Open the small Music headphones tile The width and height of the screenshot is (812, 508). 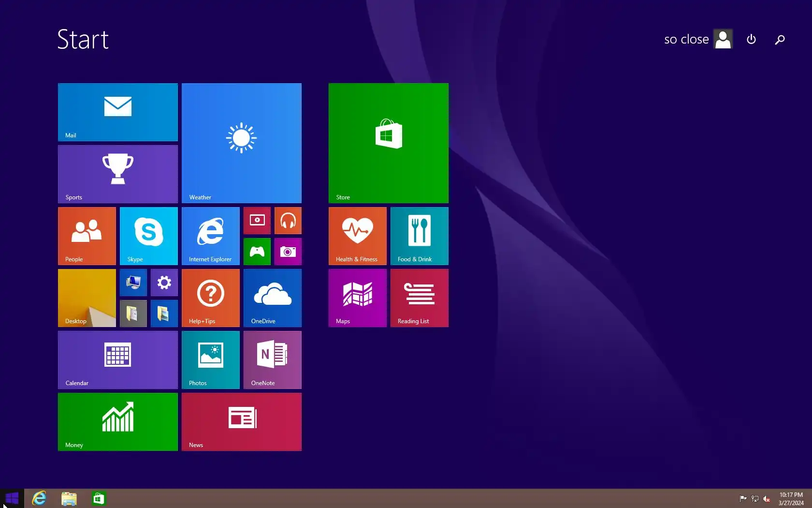(288, 221)
